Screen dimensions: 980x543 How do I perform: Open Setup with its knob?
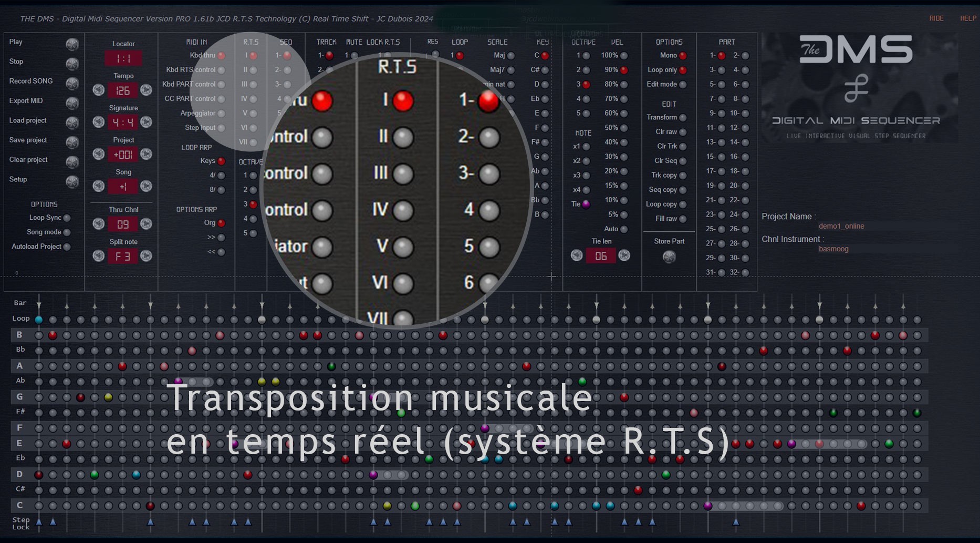click(x=72, y=182)
